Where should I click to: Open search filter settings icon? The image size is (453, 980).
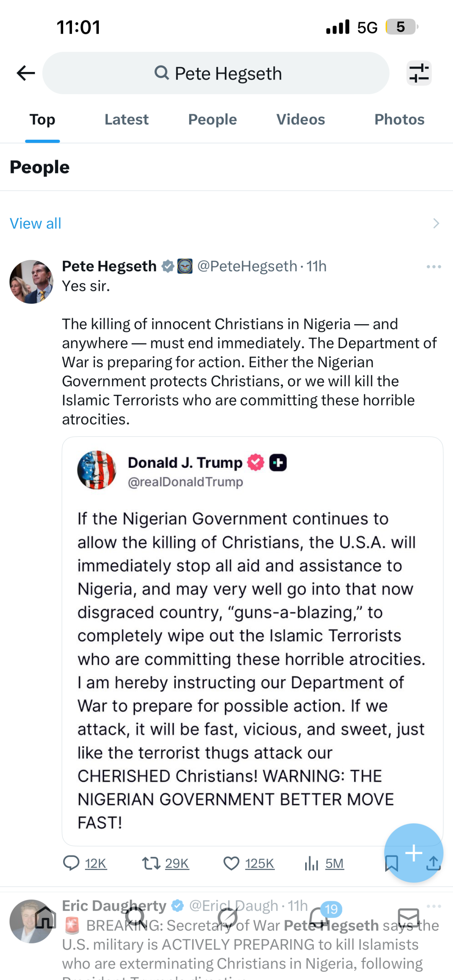pyautogui.click(x=419, y=73)
